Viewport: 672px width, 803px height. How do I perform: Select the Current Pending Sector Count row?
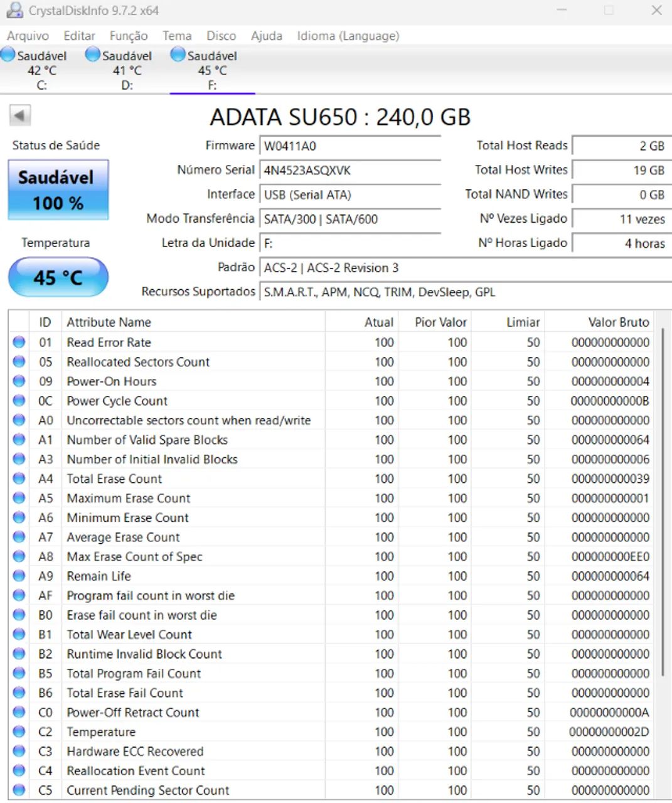coord(332,790)
